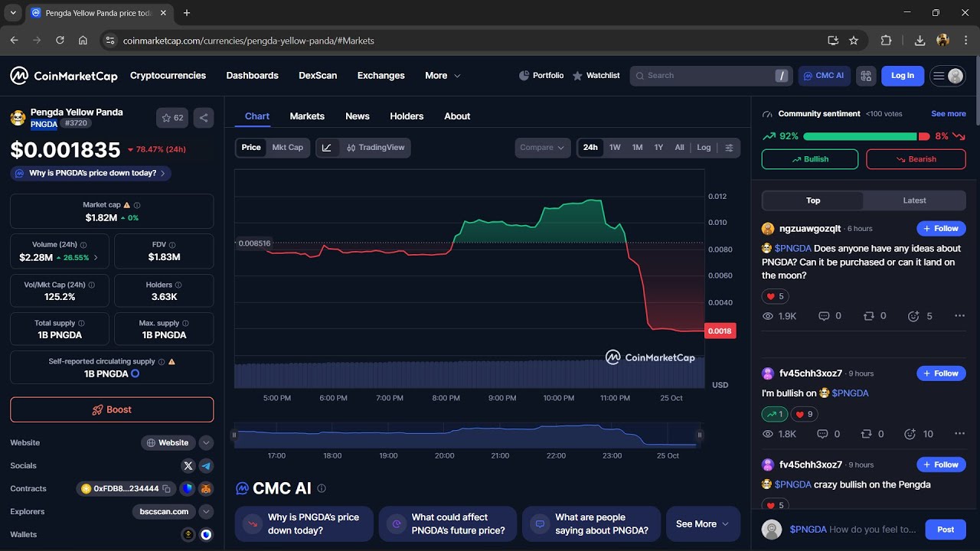Open comments on ngzuawgozqlt's post

pyautogui.click(x=830, y=316)
